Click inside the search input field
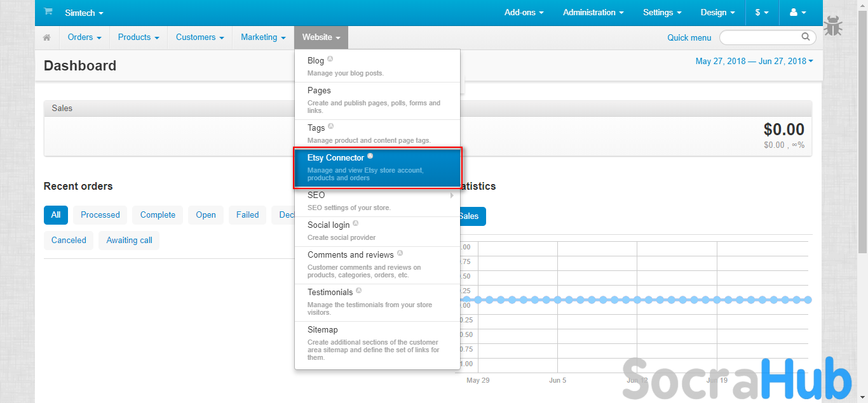868x403 pixels. (x=759, y=37)
